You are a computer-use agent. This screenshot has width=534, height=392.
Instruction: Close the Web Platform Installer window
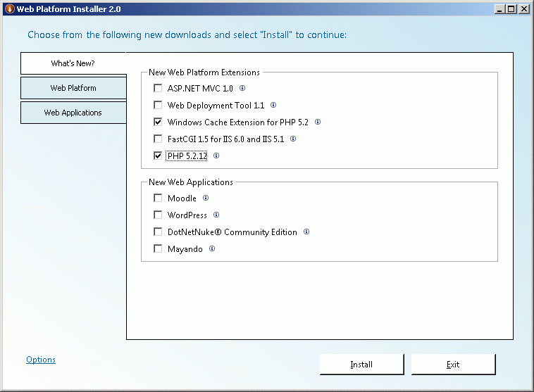[523, 9]
